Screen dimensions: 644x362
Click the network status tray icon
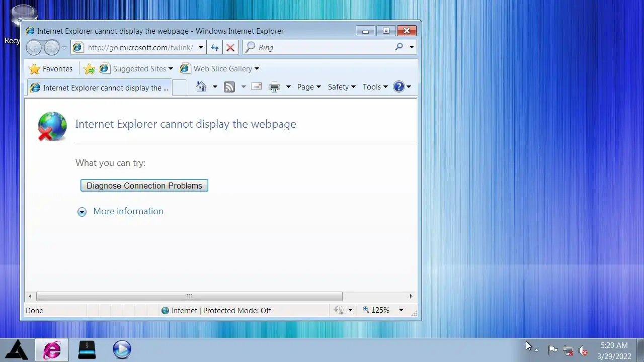[x=568, y=350]
